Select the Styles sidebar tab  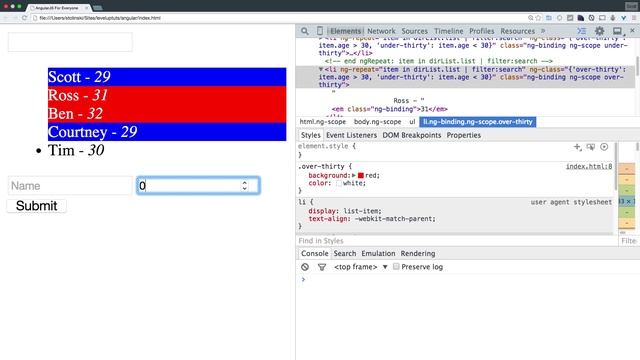[311, 135]
